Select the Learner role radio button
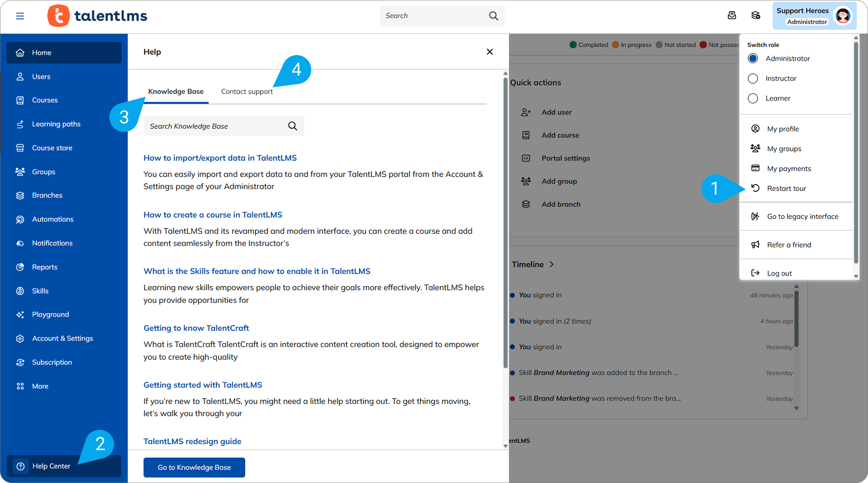This screenshot has height=483, width=868. (753, 98)
